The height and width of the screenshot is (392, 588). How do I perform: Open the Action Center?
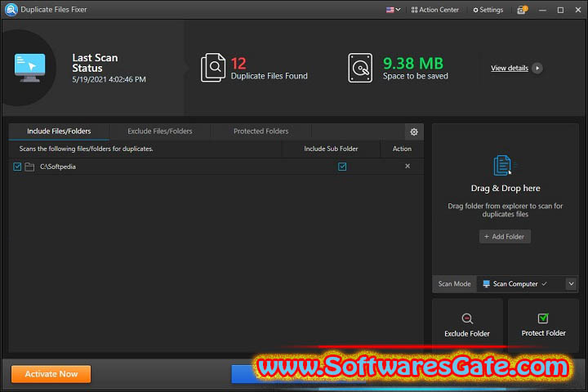click(435, 10)
